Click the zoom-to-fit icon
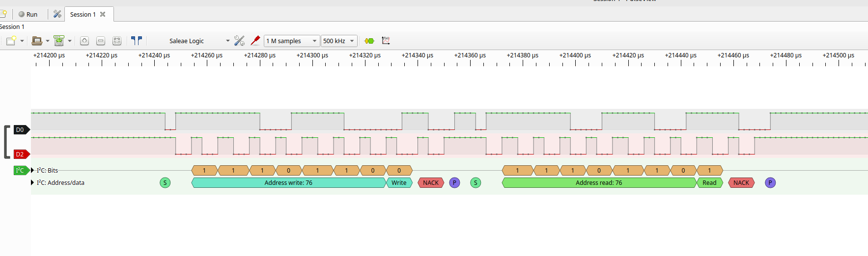This screenshot has width=868, height=256. 117,41
